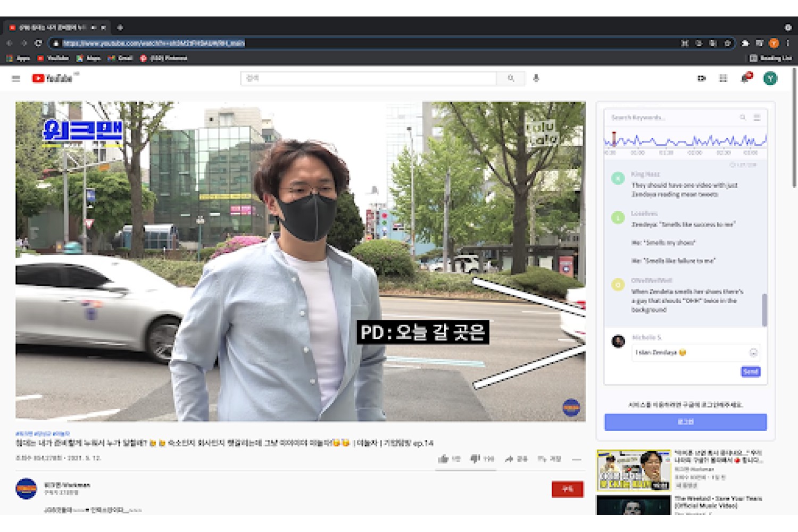The height and width of the screenshot is (532, 798).
Task: Click the channel watermark in video corner
Action: point(571,408)
